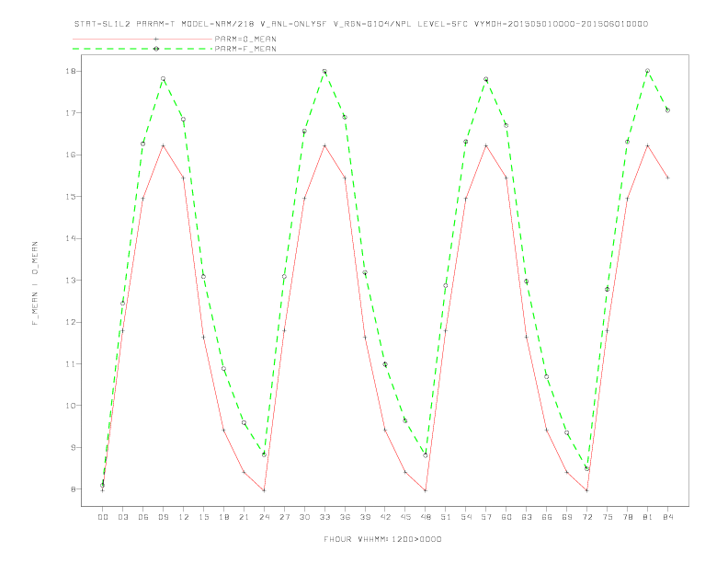728x563 pixels.
Task: Click x-axis tick label 33
Action: point(324,517)
